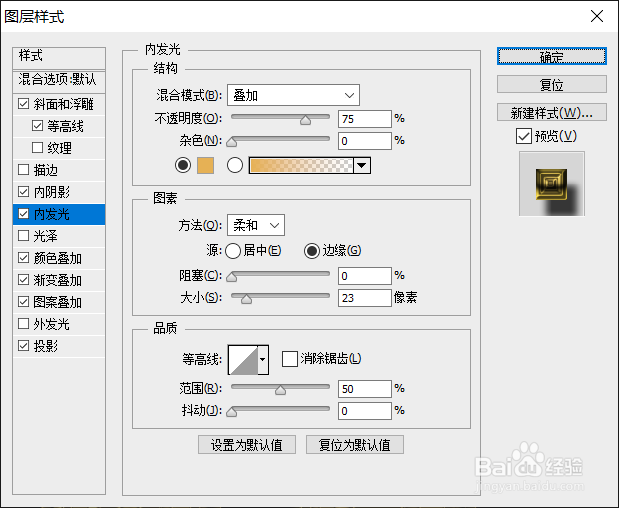This screenshot has height=508, width=619.
Task: Click the 杂色 slider handle
Action: pyautogui.click(x=232, y=142)
